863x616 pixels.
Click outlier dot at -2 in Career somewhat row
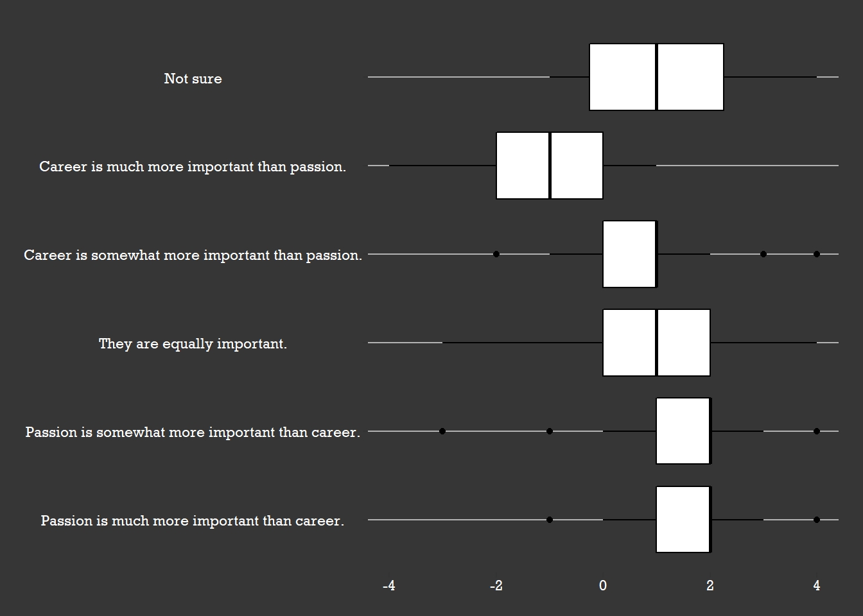tap(496, 254)
